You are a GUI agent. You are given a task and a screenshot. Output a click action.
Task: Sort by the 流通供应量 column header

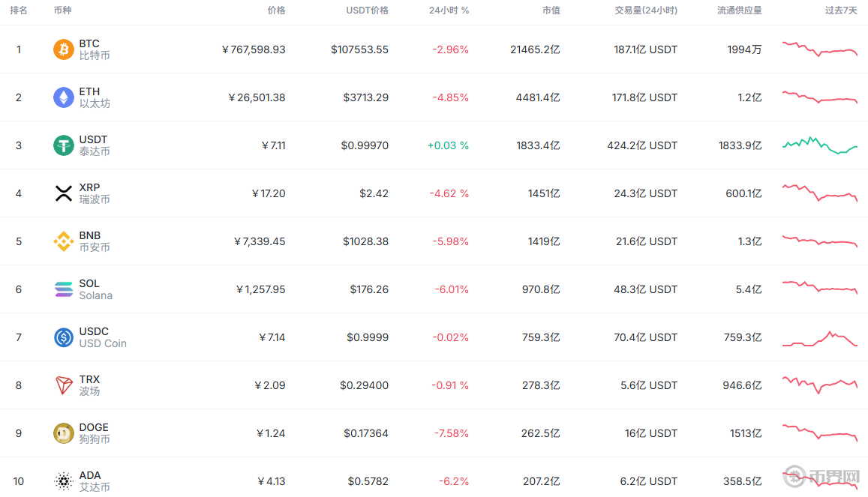point(739,10)
